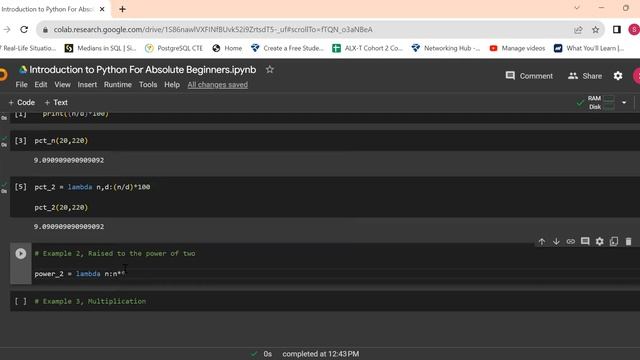Click the All changes saved link

tap(218, 85)
